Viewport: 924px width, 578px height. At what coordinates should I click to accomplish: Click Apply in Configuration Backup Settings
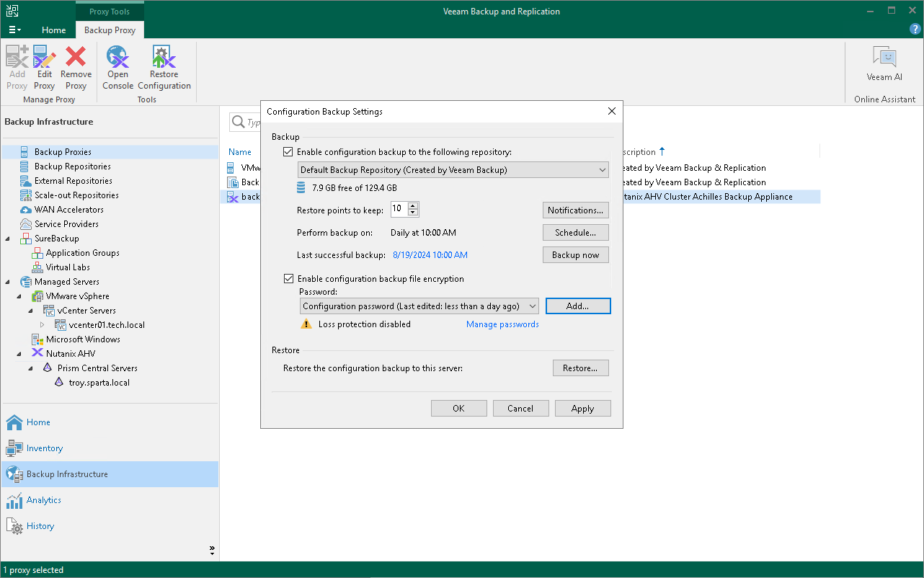[582, 409]
